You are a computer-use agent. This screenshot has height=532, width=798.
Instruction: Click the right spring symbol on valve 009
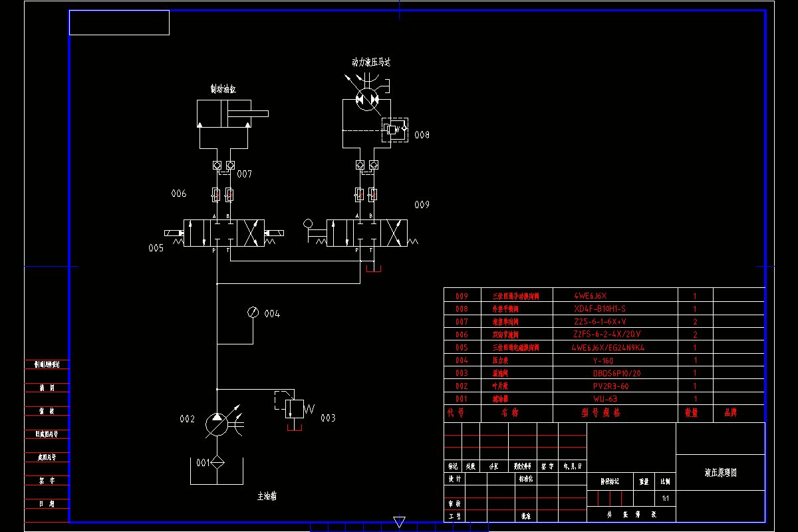coord(413,242)
